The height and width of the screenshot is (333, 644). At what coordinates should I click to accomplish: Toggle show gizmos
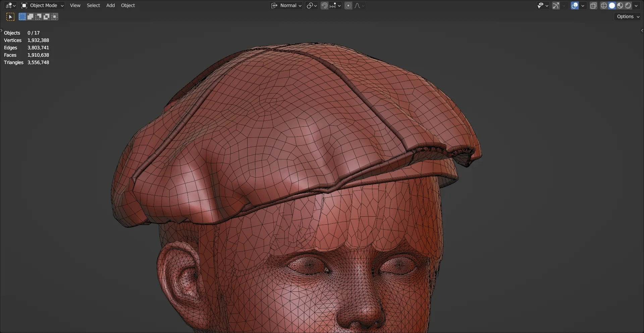pyautogui.click(x=556, y=5)
